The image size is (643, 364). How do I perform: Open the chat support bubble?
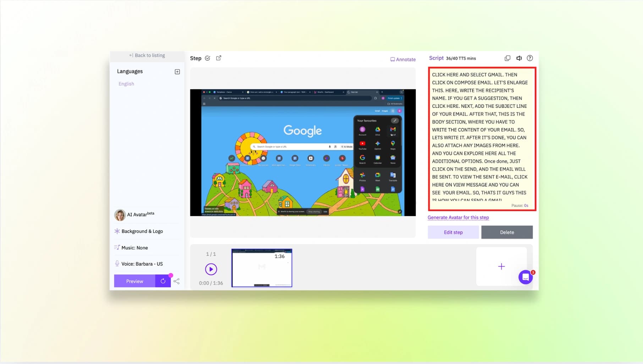(526, 277)
